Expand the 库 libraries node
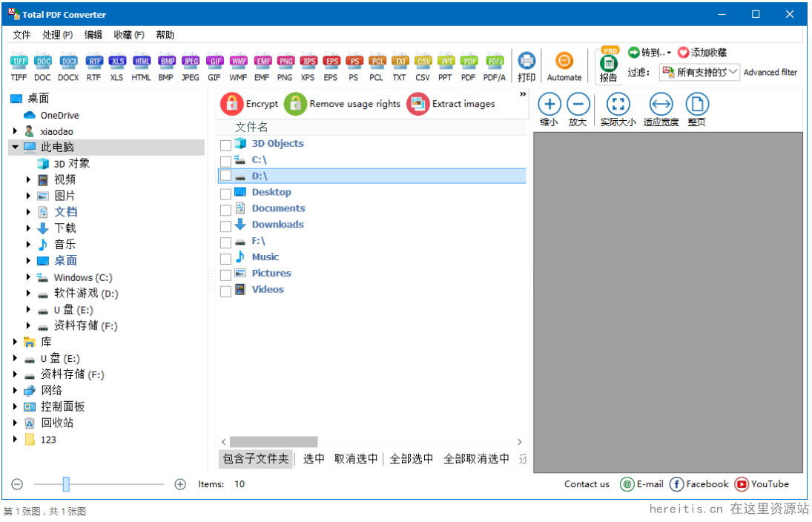The width and height of the screenshot is (812, 522). click(x=15, y=342)
